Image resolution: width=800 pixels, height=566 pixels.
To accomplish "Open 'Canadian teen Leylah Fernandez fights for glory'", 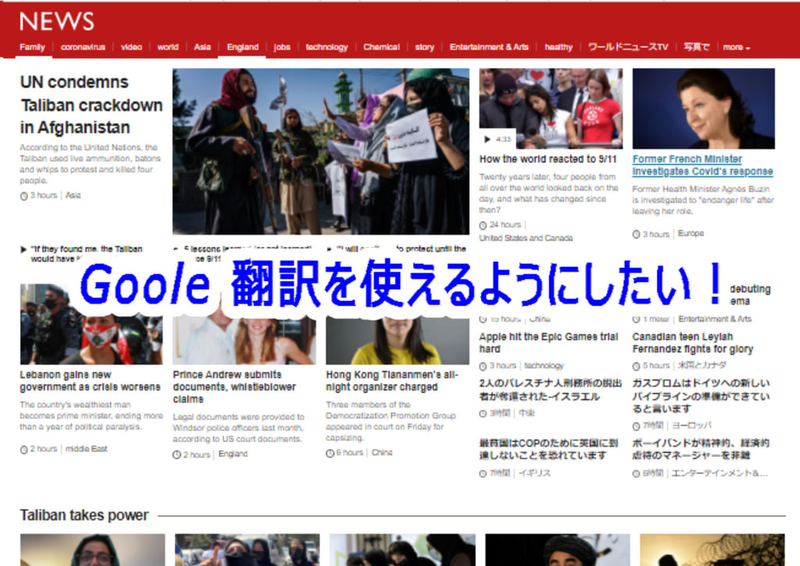I will tap(692, 343).
